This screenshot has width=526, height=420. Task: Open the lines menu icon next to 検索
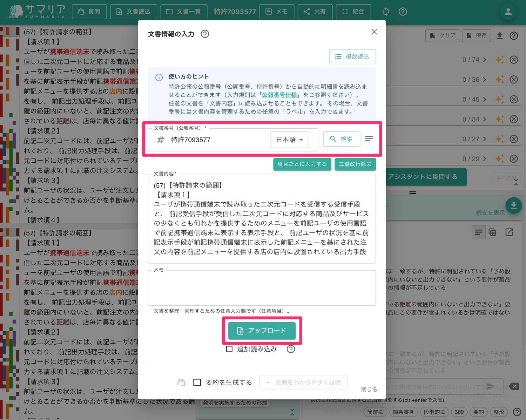tap(369, 139)
